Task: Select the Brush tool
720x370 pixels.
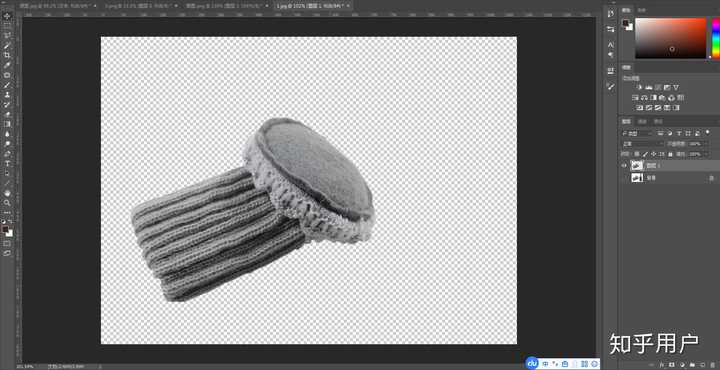Action: (7, 85)
